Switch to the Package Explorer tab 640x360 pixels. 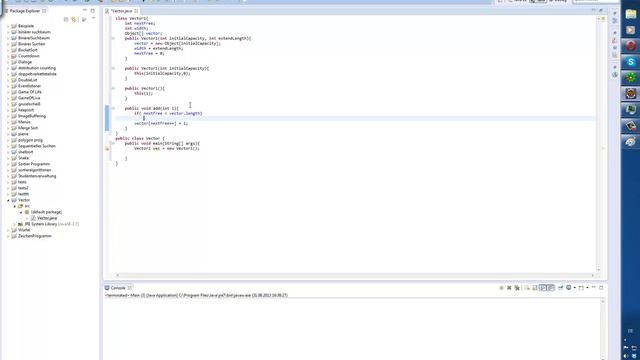coord(24,11)
